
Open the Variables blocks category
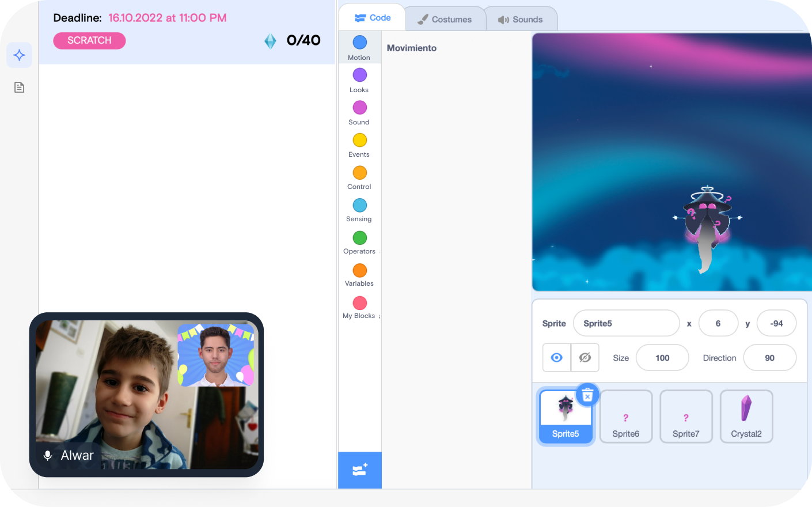pos(359,274)
